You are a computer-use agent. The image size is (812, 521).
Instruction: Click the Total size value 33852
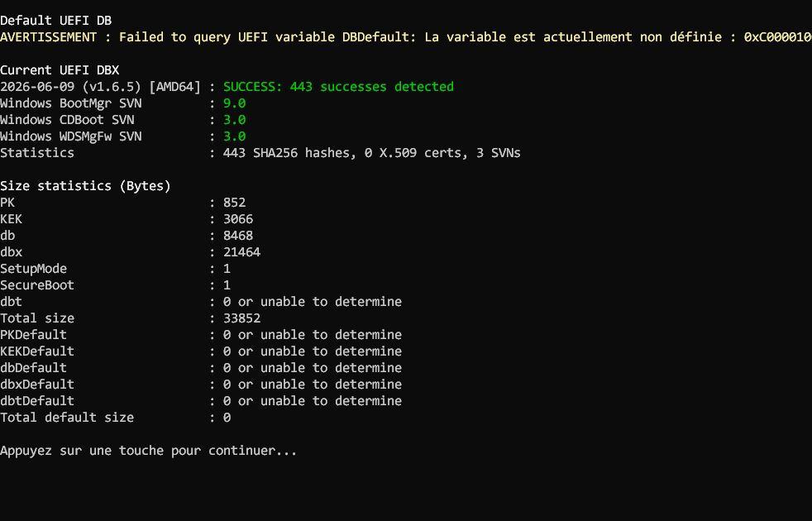[x=241, y=318]
